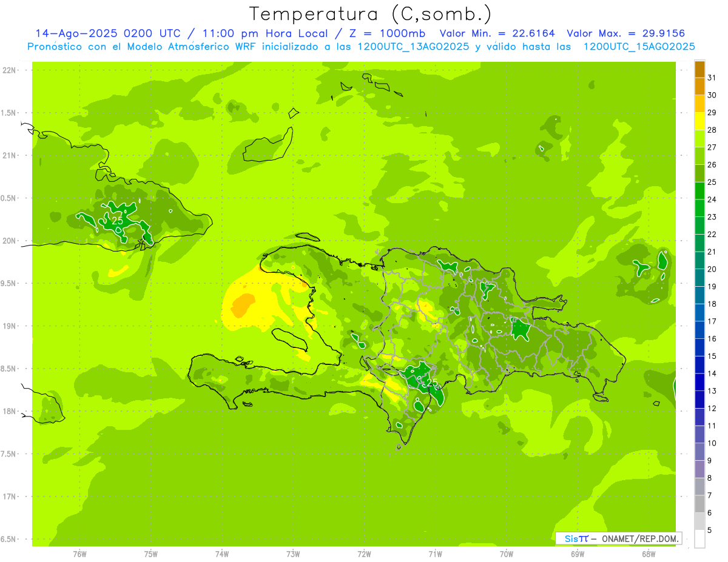The image size is (728, 562).
Task: Click the '8.5N' latitude label
Action: tap(9, 369)
